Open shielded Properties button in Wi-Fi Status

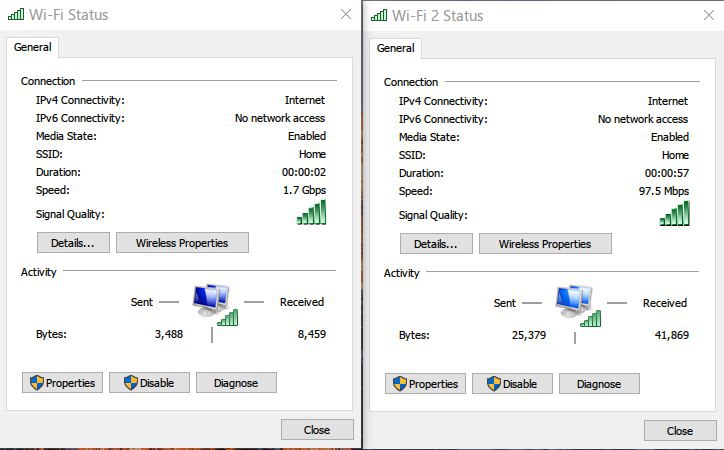pos(62,383)
